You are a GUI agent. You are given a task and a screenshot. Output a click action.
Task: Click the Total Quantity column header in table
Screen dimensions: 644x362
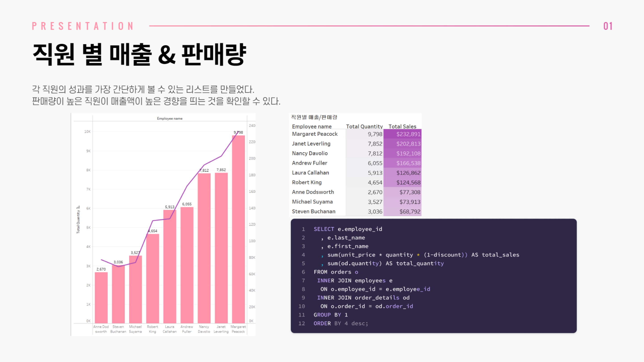[x=364, y=126]
